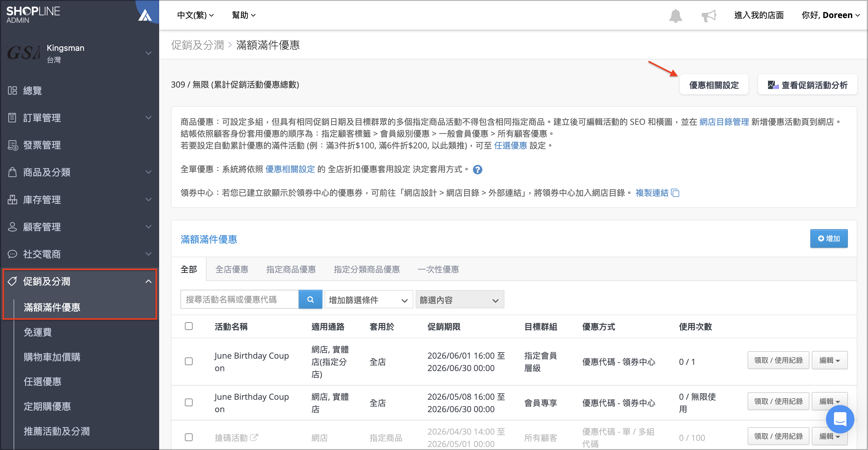Click 領取 / 使用紀錄 for 搶碼活動 row
Screen dimensions: 868x450
point(778,436)
